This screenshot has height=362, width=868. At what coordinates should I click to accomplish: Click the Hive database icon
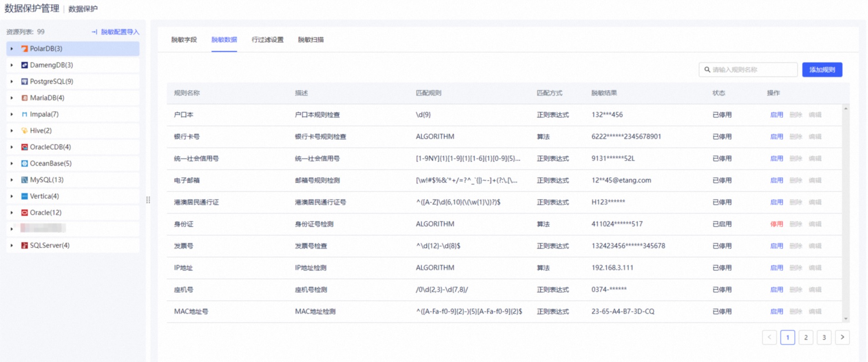[25, 131]
